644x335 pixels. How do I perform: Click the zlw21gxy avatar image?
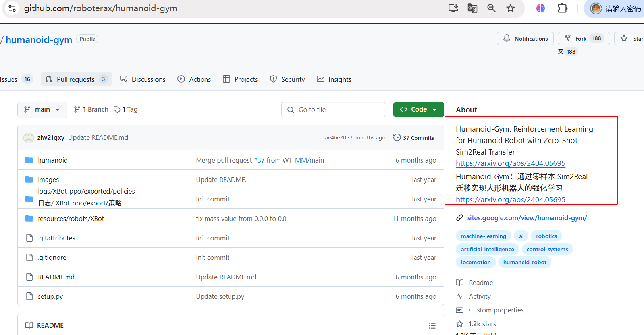[x=29, y=137]
